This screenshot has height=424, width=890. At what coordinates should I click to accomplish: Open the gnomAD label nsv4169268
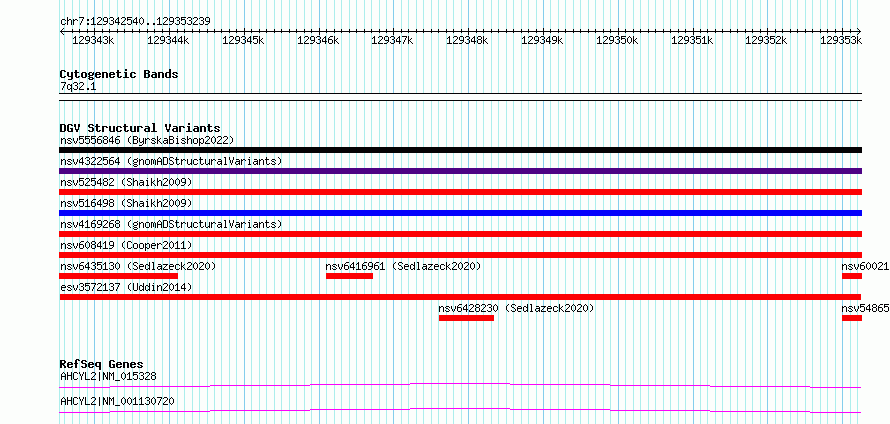click(x=171, y=224)
